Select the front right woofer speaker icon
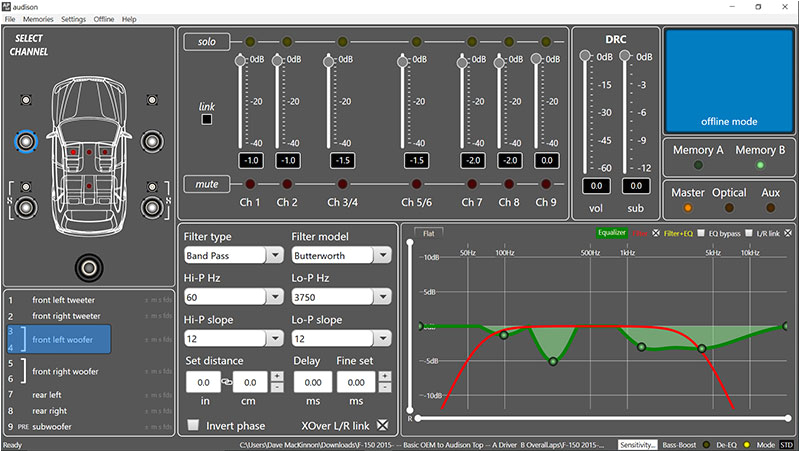800x452 pixels. pyautogui.click(x=152, y=140)
